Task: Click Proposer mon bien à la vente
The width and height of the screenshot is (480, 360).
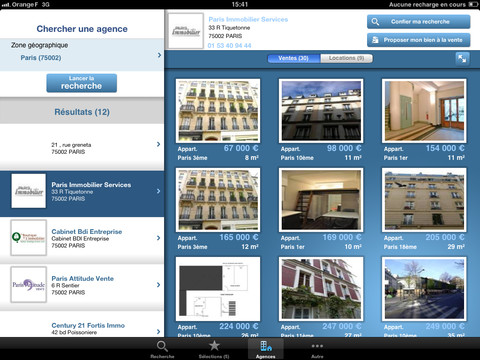Action: pyautogui.click(x=418, y=40)
